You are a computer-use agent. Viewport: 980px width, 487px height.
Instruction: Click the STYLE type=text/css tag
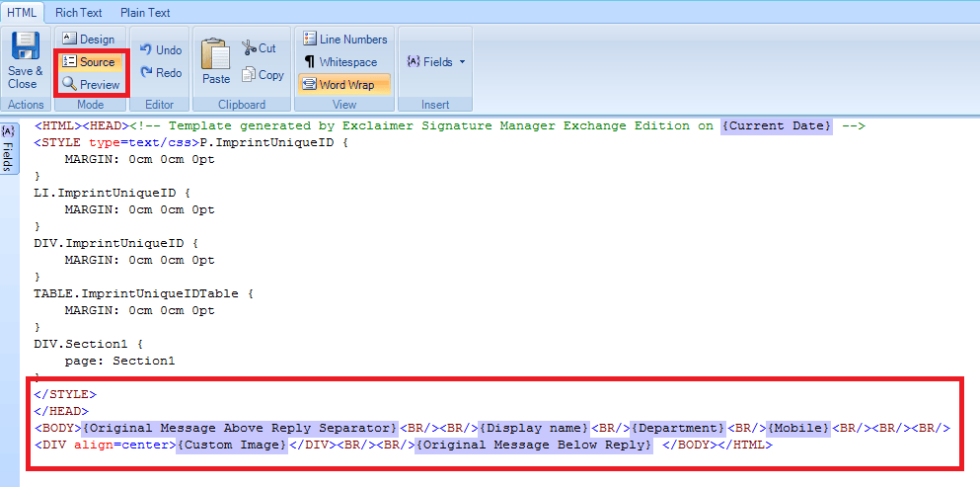(116, 142)
